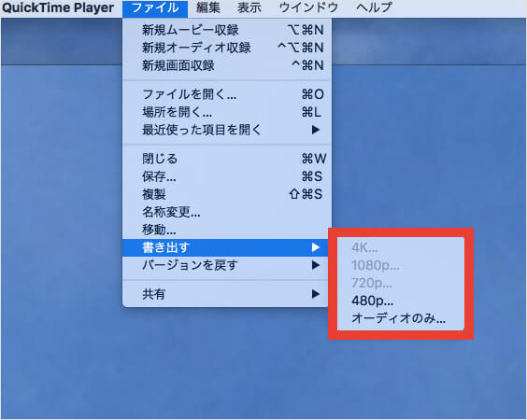Export as オーディオのみ…
527x420 pixels.
(401, 318)
